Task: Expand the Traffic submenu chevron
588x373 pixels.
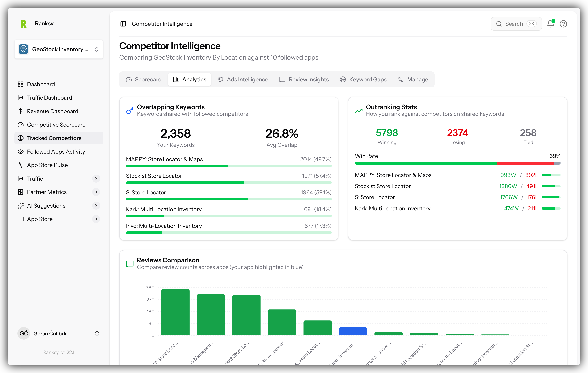Action: (96, 179)
